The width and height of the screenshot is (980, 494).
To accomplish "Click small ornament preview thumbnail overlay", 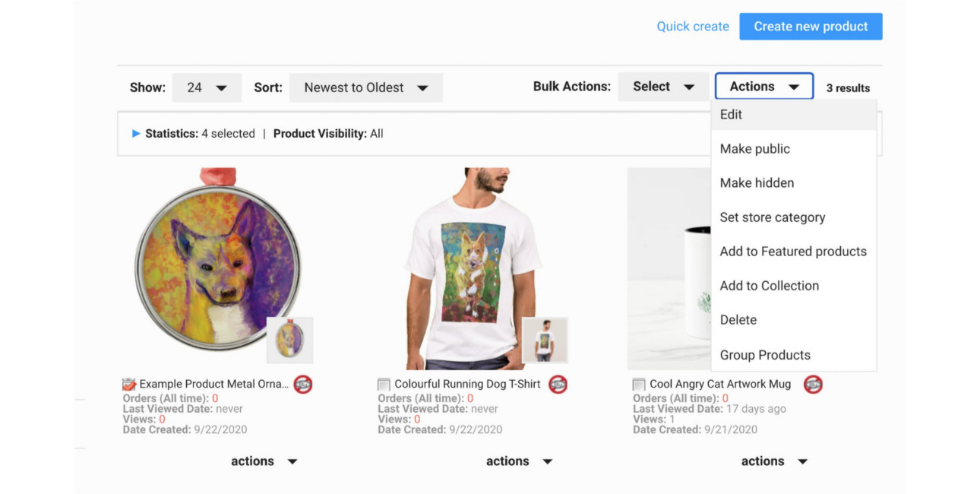I will (289, 340).
